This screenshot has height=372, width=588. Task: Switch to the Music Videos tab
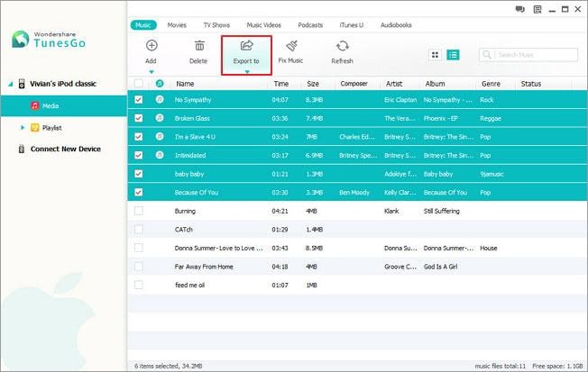point(263,25)
